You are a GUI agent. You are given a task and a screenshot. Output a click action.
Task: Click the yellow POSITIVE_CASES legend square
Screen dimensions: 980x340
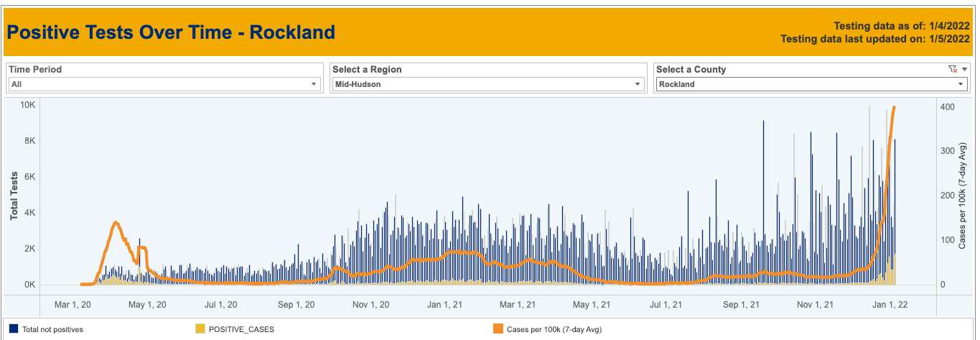coord(200,329)
